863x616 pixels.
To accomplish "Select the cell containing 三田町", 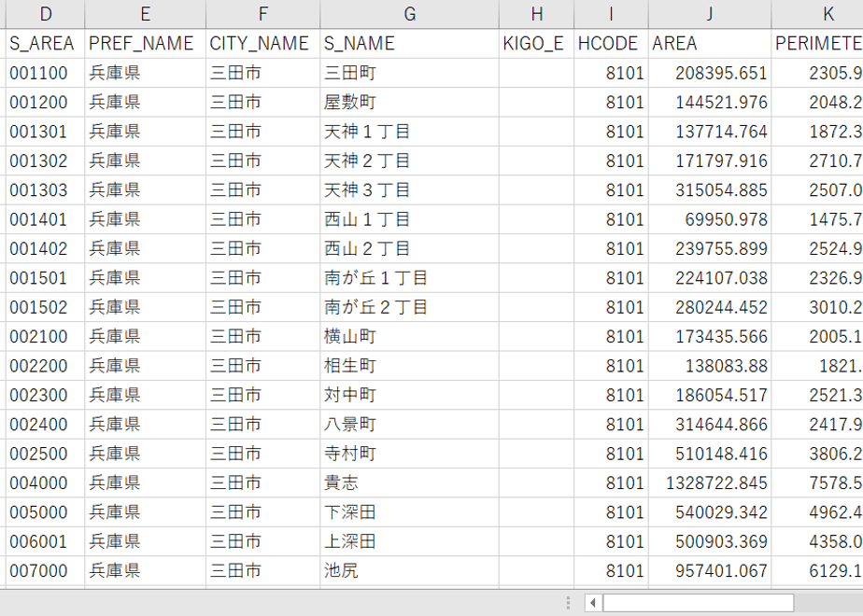I will coord(409,73).
